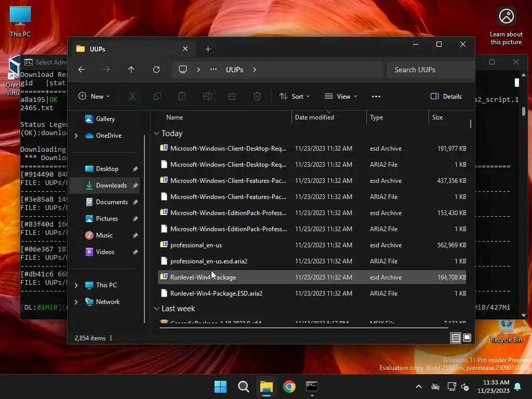Click the Search UUPs field
This screenshot has width=532, height=399.
(430, 70)
